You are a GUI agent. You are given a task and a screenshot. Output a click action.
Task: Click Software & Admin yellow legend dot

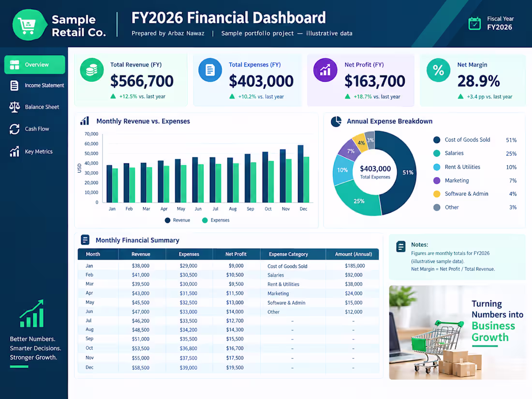coord(437,194)
